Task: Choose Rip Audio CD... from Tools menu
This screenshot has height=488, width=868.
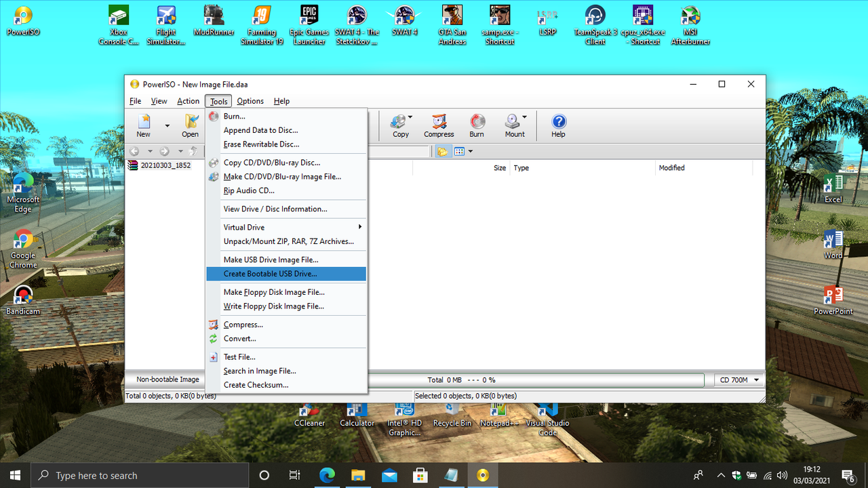Action: pos(286,190)
